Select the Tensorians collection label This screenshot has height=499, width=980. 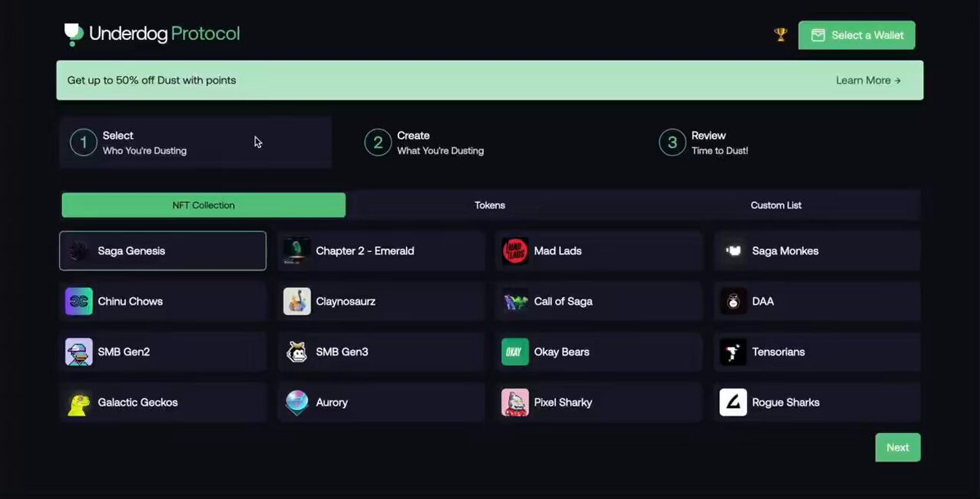(x=778, y=352)
